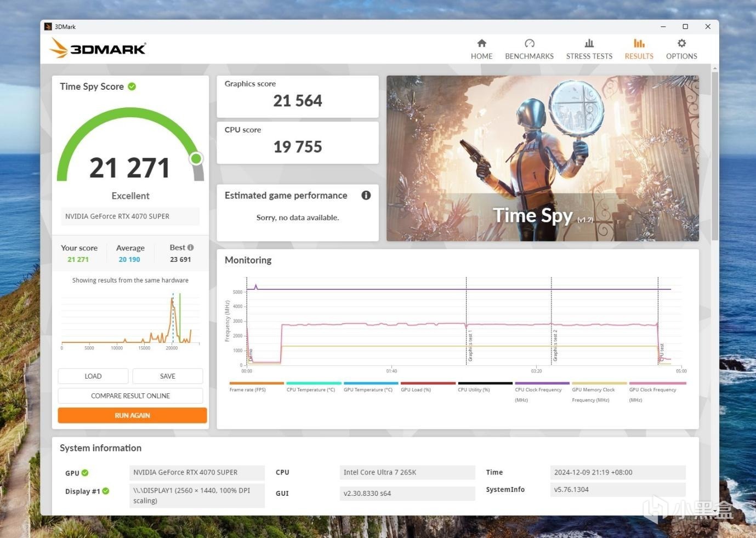Screen dimensions: 756x538
Task: Click the green Your score value
Action: tap(78, 260)
